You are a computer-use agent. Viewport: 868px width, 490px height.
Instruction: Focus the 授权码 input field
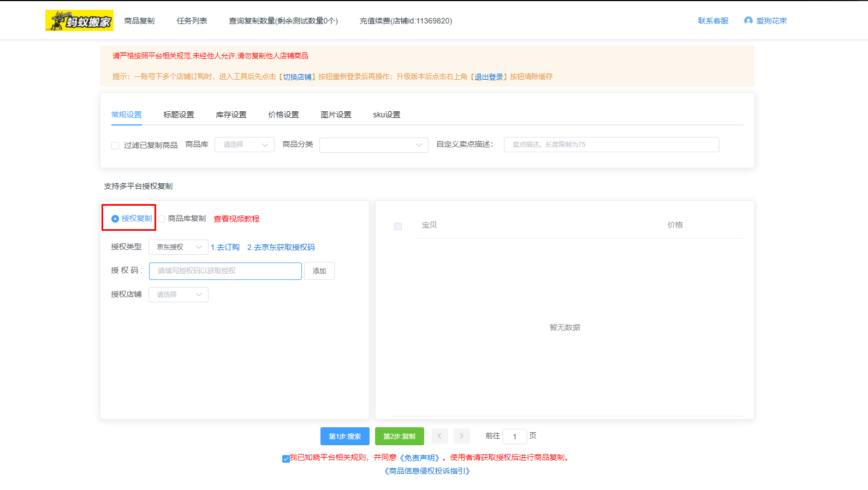coord(225,271)
